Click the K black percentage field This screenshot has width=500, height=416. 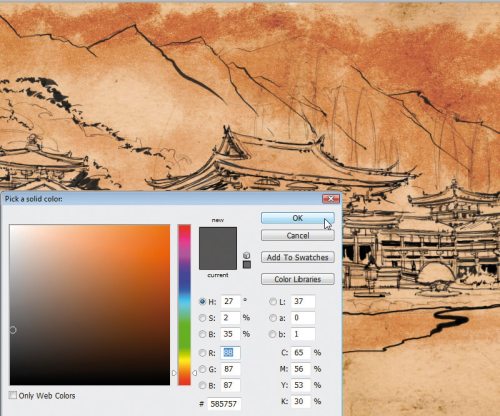click(x=301, y=401)
